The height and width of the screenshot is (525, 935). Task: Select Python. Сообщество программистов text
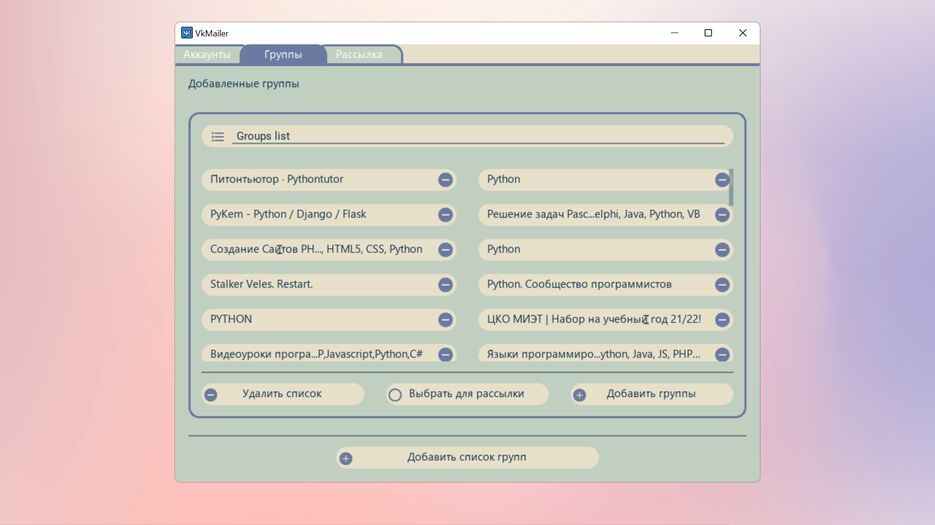579,284
